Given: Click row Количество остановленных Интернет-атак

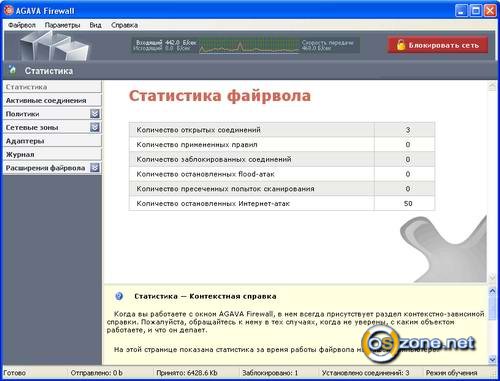Looking at the screenshot, I should [x=282, y=203].
